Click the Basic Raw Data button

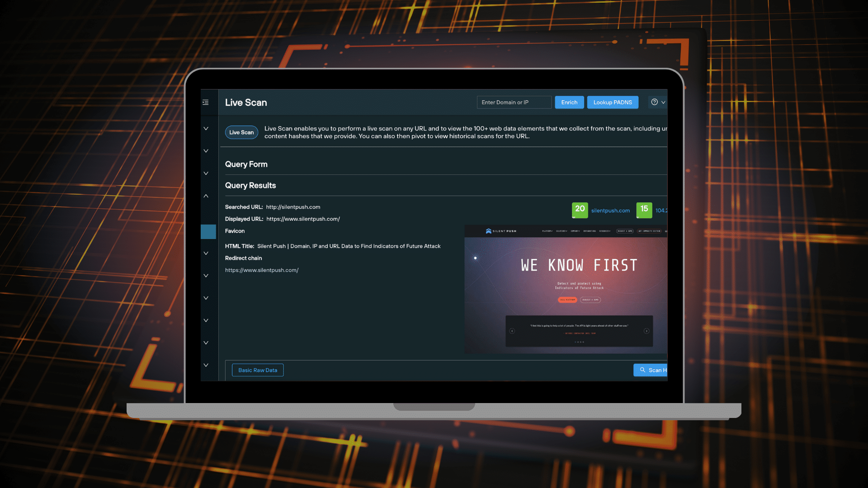click(258, 370)
